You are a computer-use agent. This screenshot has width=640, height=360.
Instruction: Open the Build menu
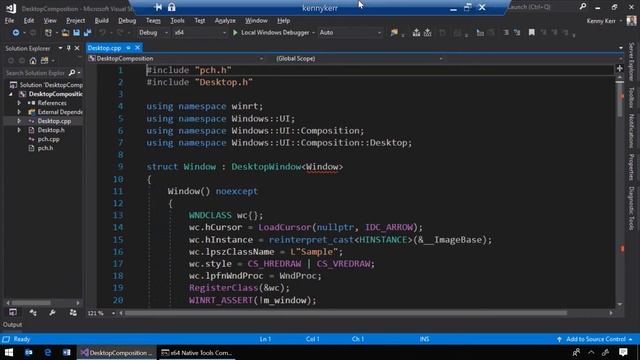[x=101, y=20]
